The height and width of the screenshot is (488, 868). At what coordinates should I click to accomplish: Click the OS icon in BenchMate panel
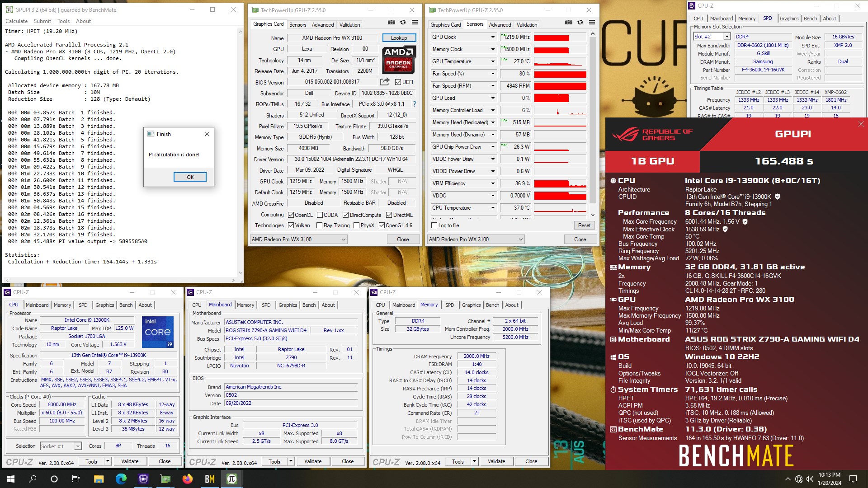coord(613,357)
